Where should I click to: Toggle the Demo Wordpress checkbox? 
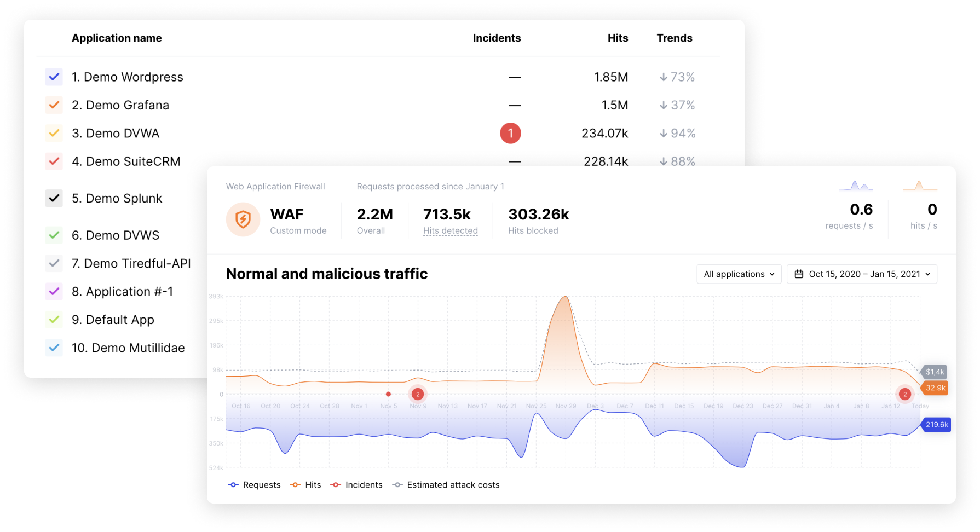[x=54, y=77]
